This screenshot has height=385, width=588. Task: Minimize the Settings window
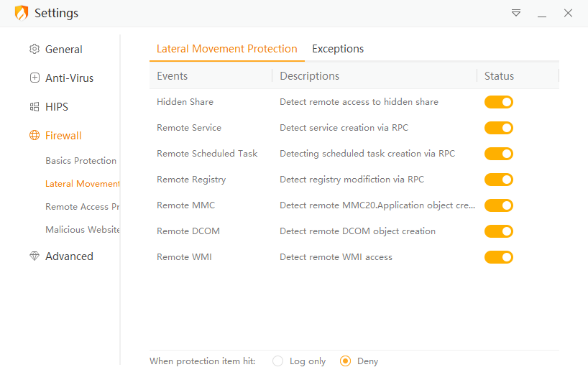click(x=542, y=13)
